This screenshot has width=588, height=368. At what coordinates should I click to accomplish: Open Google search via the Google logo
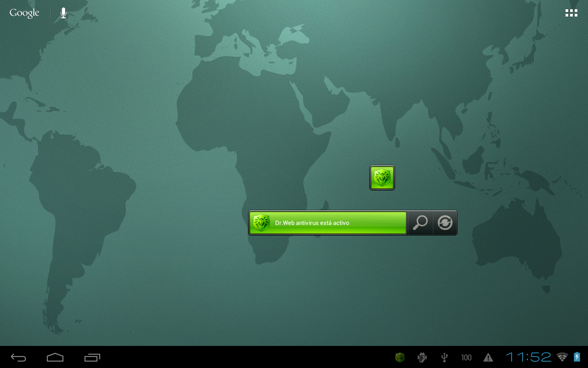(x=24, y=12)
